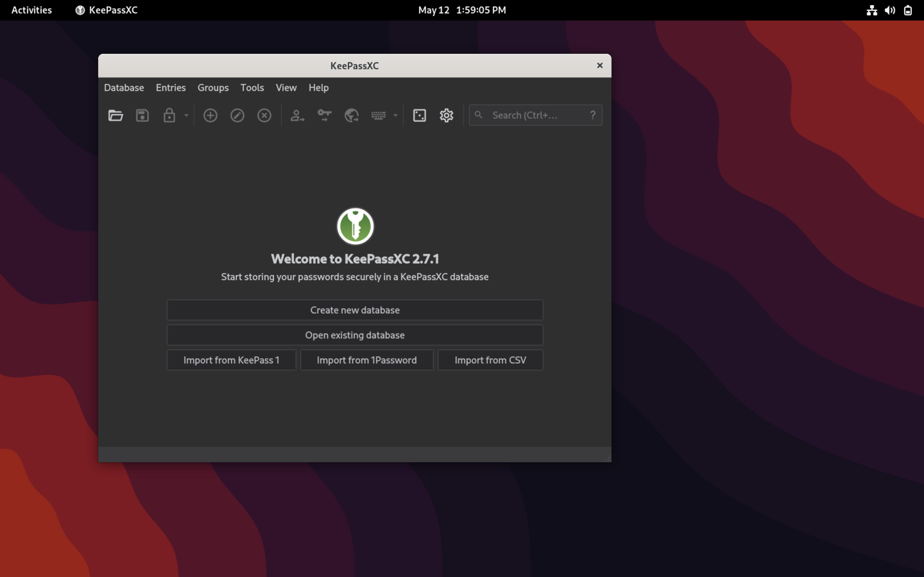Save the current database
Image resolution: width=924 pixels, height=577 pixels.
142,115
